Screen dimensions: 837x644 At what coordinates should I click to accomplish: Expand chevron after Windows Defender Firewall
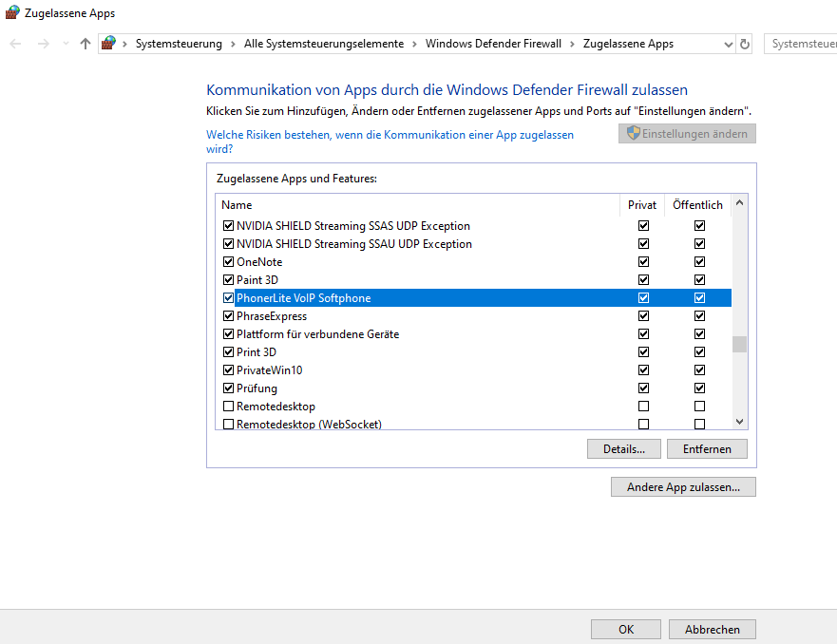572,45
